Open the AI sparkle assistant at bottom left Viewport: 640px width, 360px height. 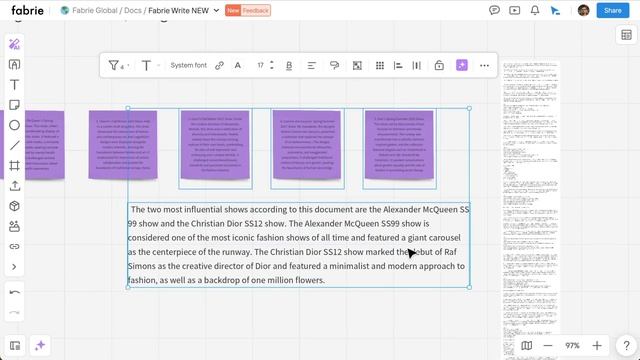pos(40,346)
